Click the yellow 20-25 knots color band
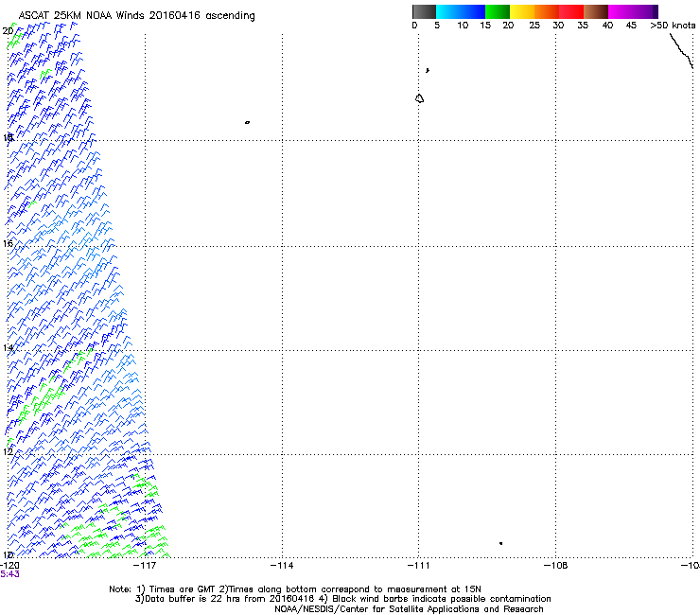The width and height of the screenshot is (700, 615). (522, 11)
